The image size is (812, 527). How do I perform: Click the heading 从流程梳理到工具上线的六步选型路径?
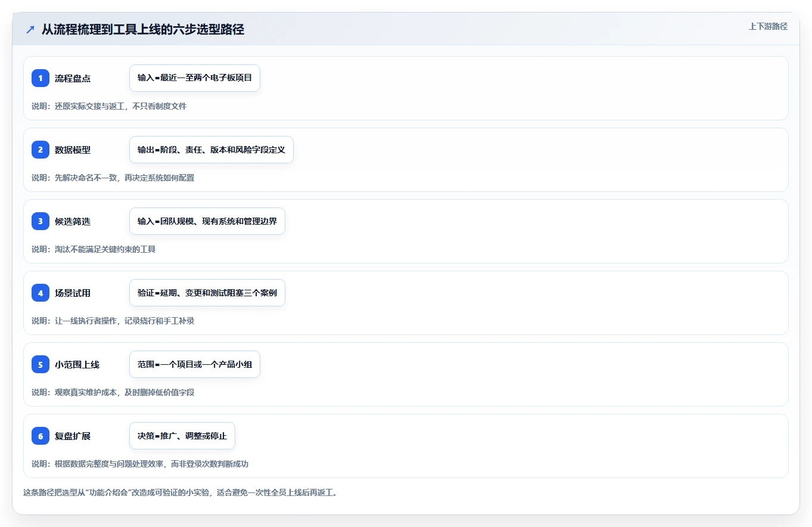coord(143,29)
